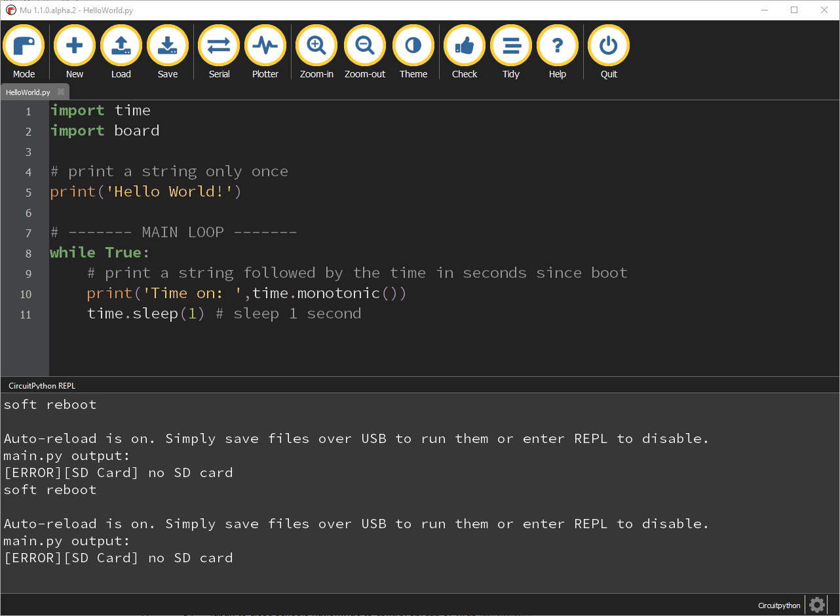The width and height of the screenshot is (840, 616).
Task: Click the print('Hello World!') line
Action: (146, 192)
